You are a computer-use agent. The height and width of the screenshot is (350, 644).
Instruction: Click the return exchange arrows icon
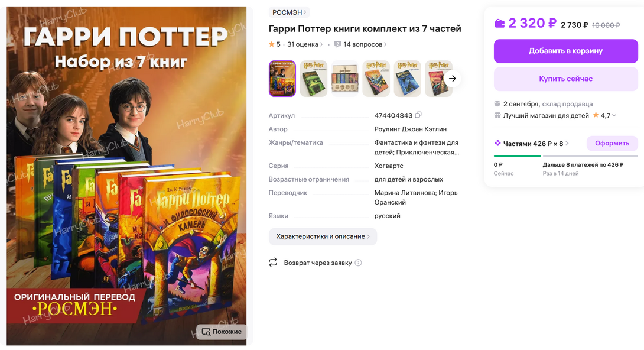point(273,262)
